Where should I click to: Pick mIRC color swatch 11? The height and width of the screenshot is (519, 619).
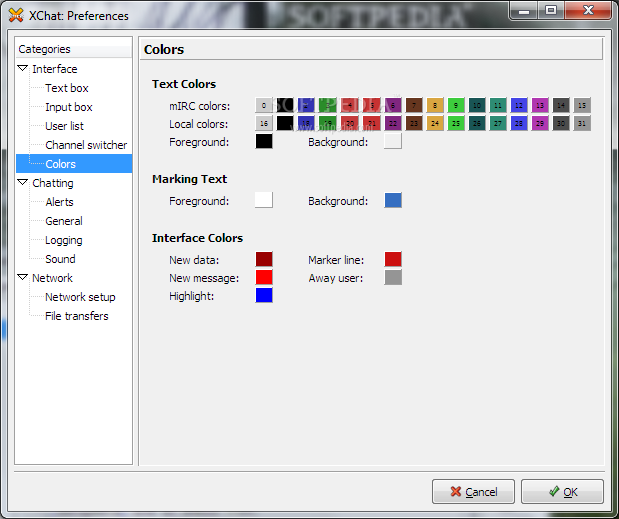[x=498, y=105]
